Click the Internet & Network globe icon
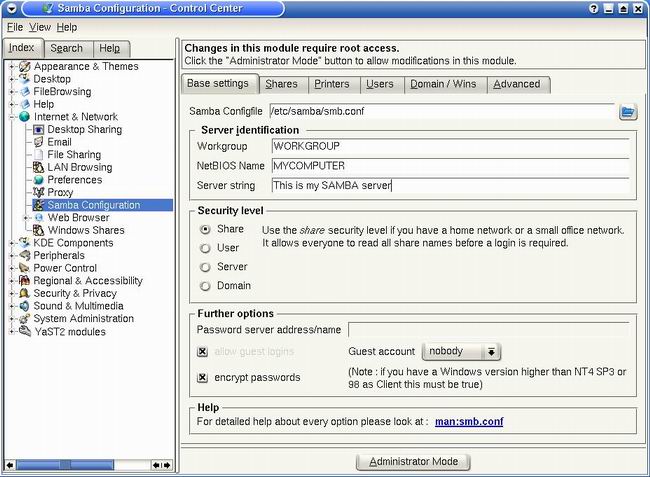The height and width of the screenshot is (477, 650). 25,117
